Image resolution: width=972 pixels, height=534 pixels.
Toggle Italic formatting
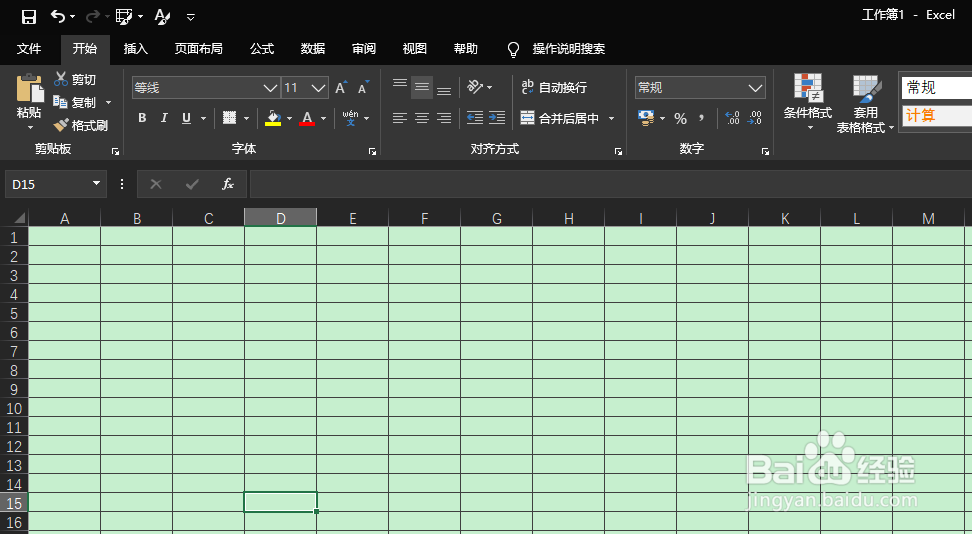164,118
